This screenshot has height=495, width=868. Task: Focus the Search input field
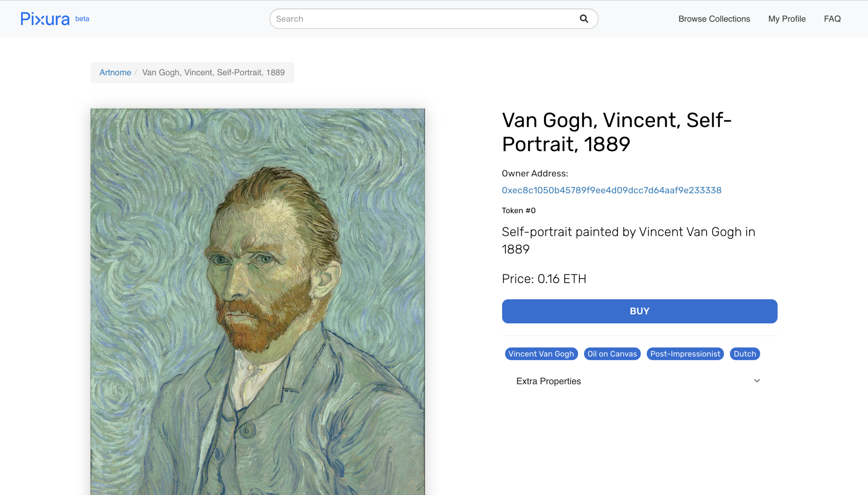pos(434,19)
